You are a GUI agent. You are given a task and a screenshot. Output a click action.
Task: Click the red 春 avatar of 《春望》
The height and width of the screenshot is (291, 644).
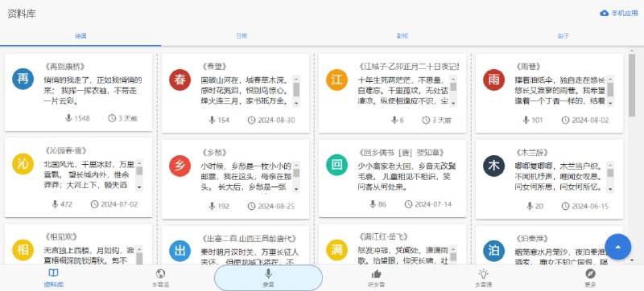pos(180,80)
